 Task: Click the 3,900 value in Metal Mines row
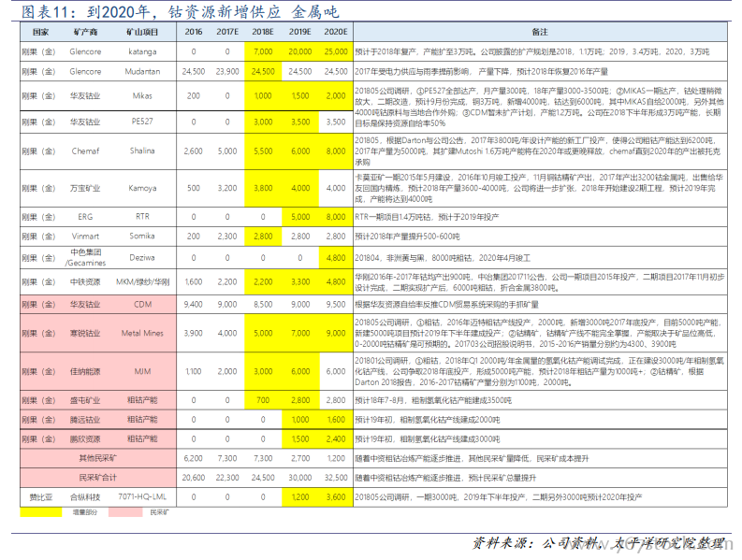(x=194, y=333)
